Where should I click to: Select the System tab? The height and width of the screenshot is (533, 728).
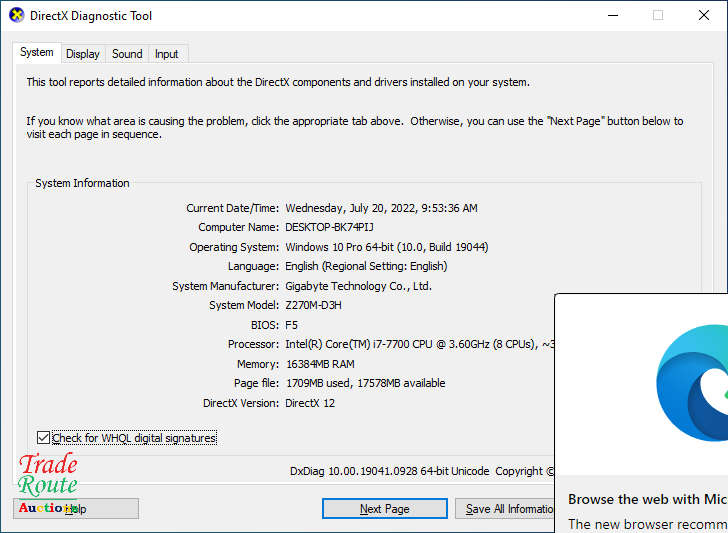click(x=37, y=53)
